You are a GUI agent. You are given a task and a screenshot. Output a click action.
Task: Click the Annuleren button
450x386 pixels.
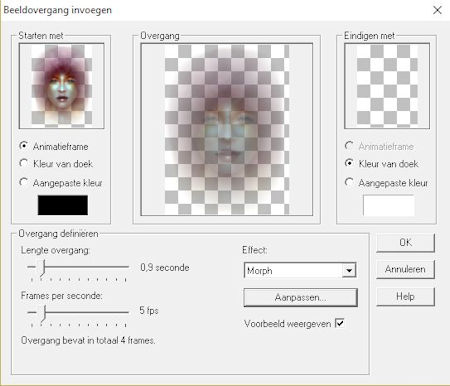pyautogui.click(x=405, y=269)
